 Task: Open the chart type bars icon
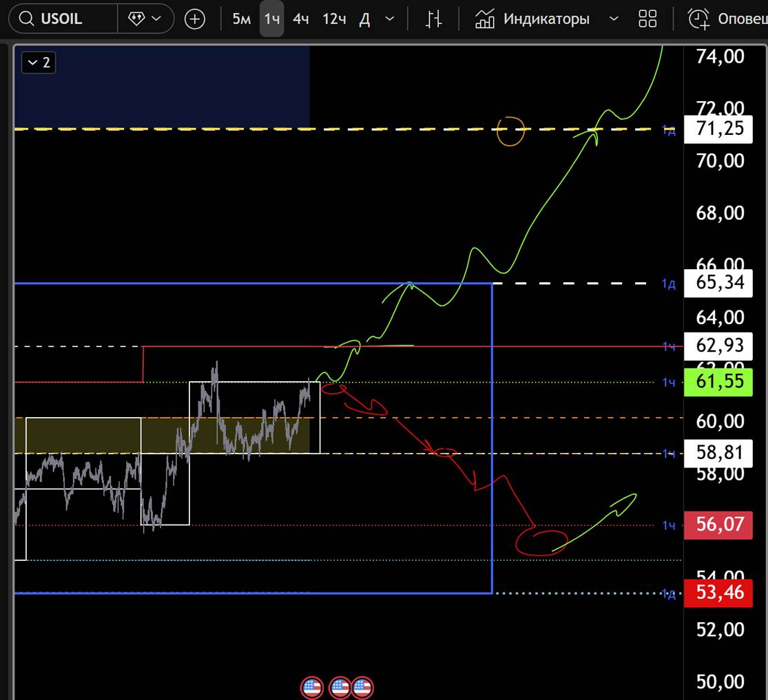point(433,19)
